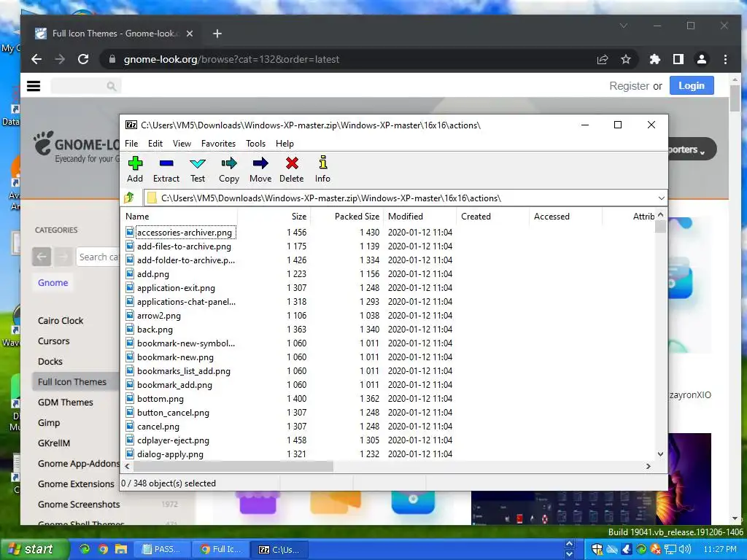This screenshot has width=747, height=560.
Task: Open Cursors category link
Action: point(54,341)
